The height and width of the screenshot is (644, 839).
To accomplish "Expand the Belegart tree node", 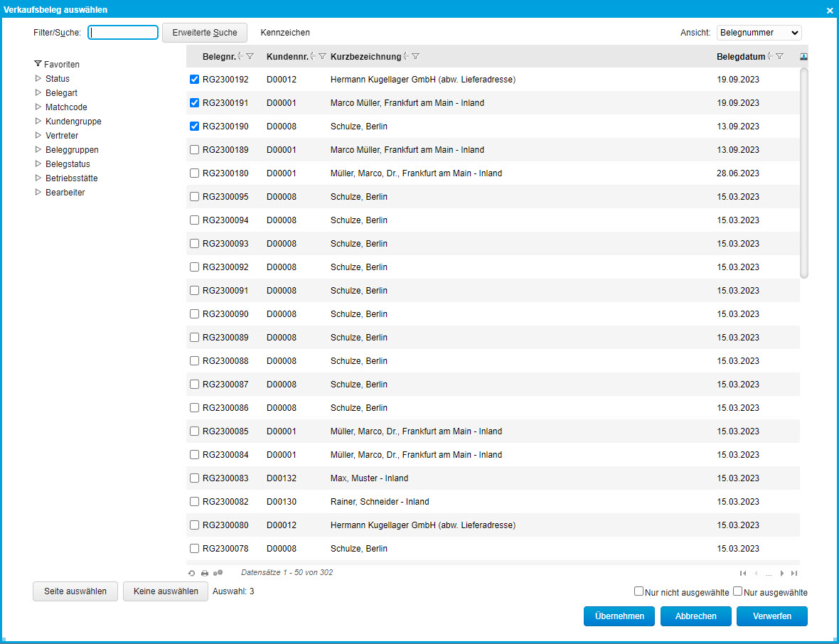I will pos(38,93).
